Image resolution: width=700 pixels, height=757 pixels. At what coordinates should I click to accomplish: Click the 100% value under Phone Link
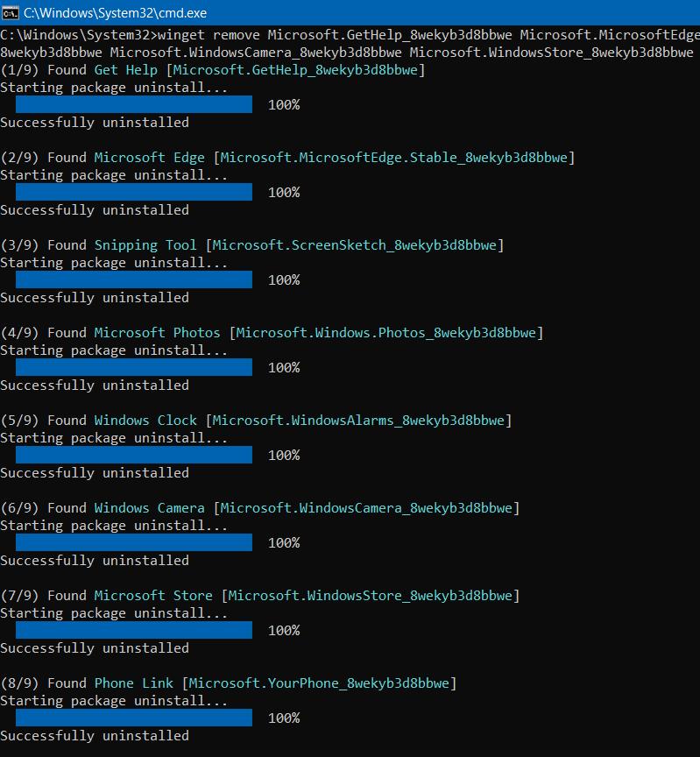click(284, 718)
